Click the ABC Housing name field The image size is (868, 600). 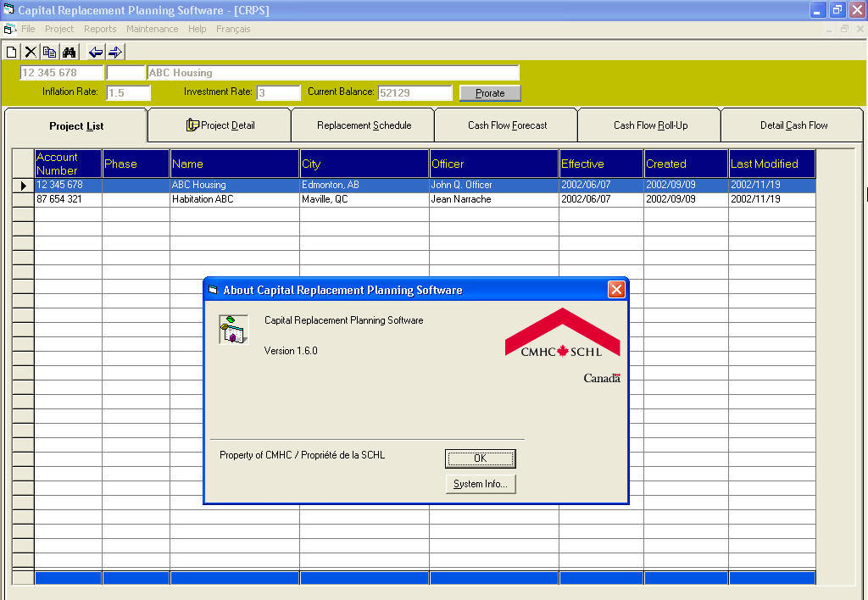point(332,73)
